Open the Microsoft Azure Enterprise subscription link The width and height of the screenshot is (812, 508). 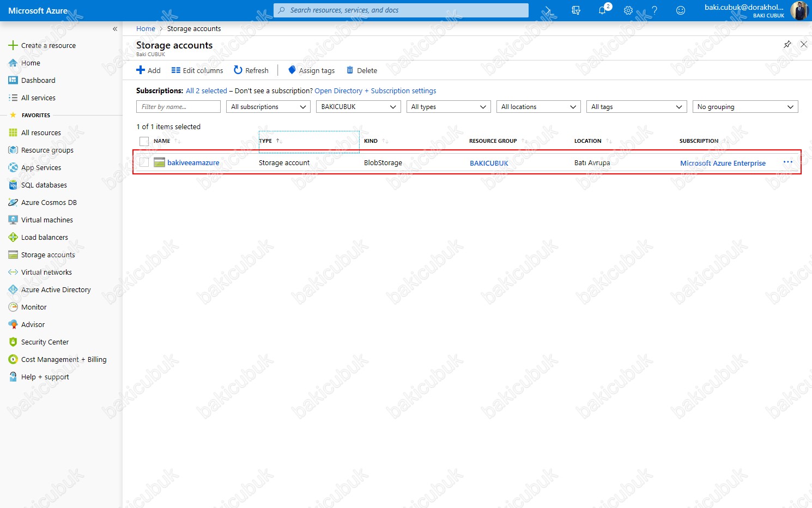pos(723,164)
